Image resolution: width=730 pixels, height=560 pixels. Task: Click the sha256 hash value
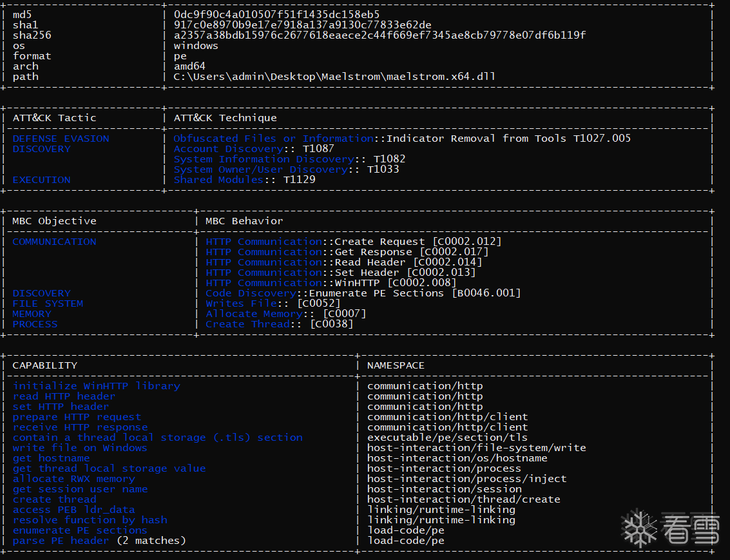(x=379, y=35)
